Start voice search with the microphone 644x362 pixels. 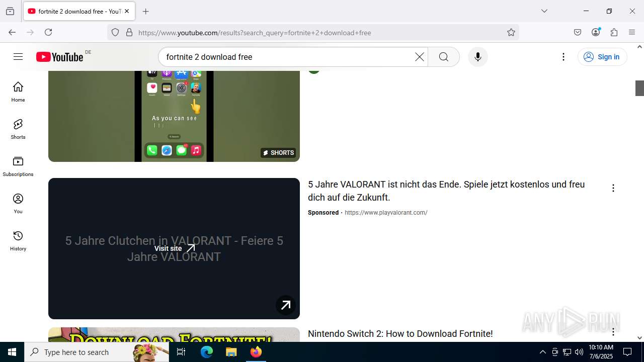(x=477, y=57)
